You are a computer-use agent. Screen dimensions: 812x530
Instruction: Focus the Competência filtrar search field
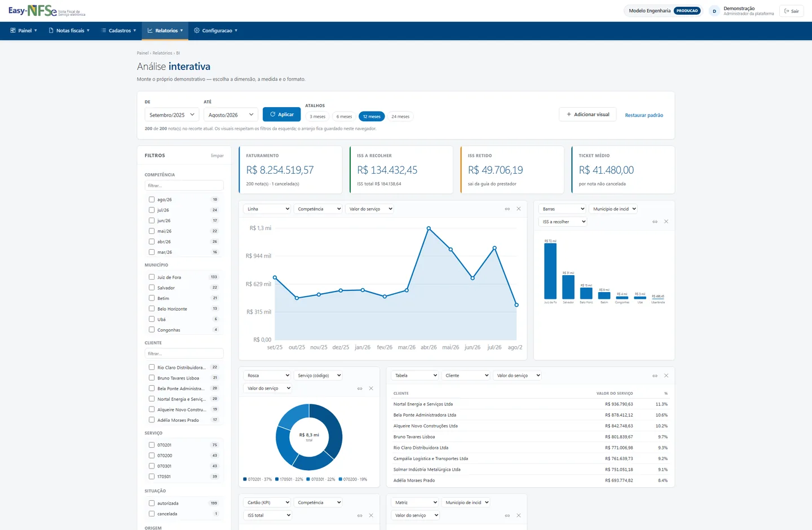point(184,185)
